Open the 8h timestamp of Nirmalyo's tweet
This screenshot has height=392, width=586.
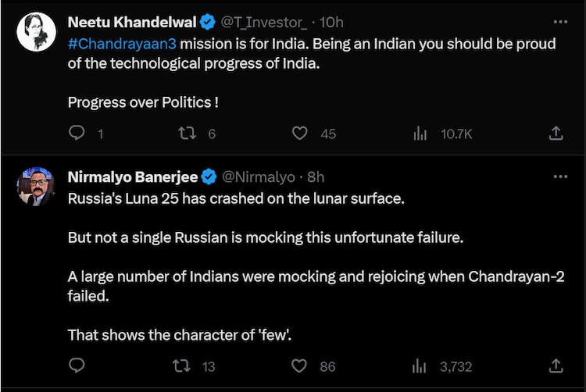[x=316, y=176]
